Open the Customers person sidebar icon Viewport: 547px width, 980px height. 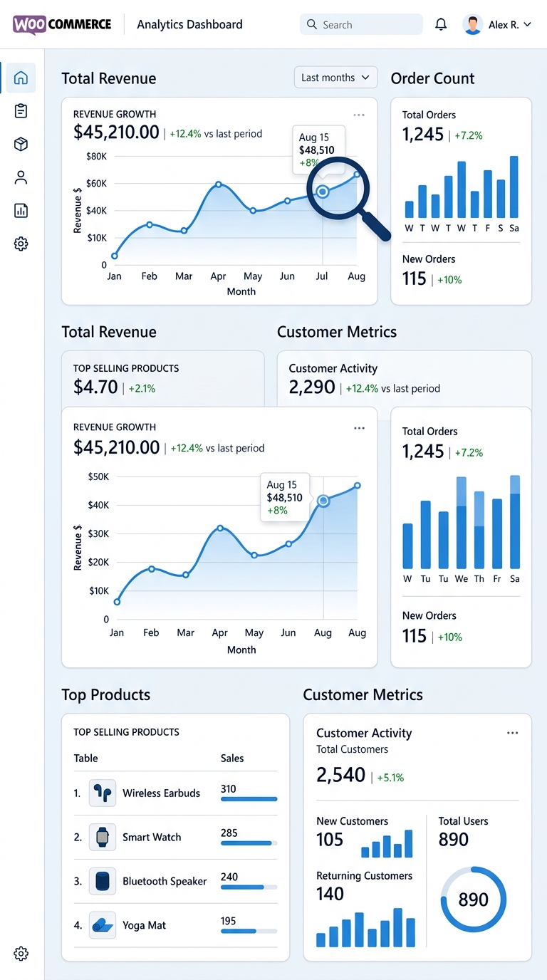[x=21, y=177]
